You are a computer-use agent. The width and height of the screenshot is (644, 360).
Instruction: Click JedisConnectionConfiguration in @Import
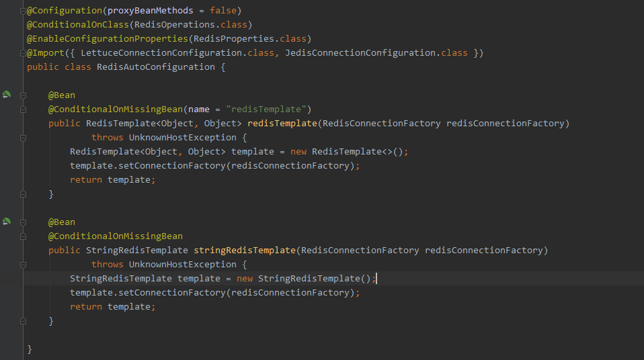pos(360,53)
